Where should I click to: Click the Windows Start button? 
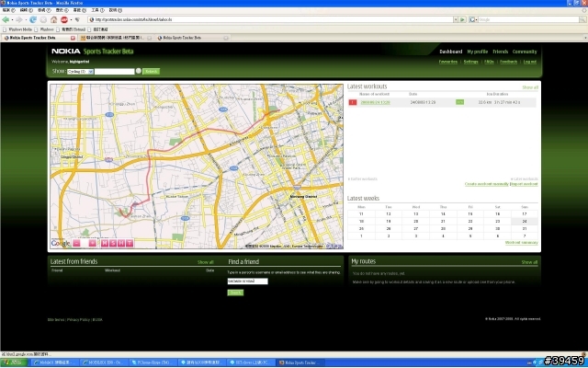pyautogui.click(x=14, y=362)
